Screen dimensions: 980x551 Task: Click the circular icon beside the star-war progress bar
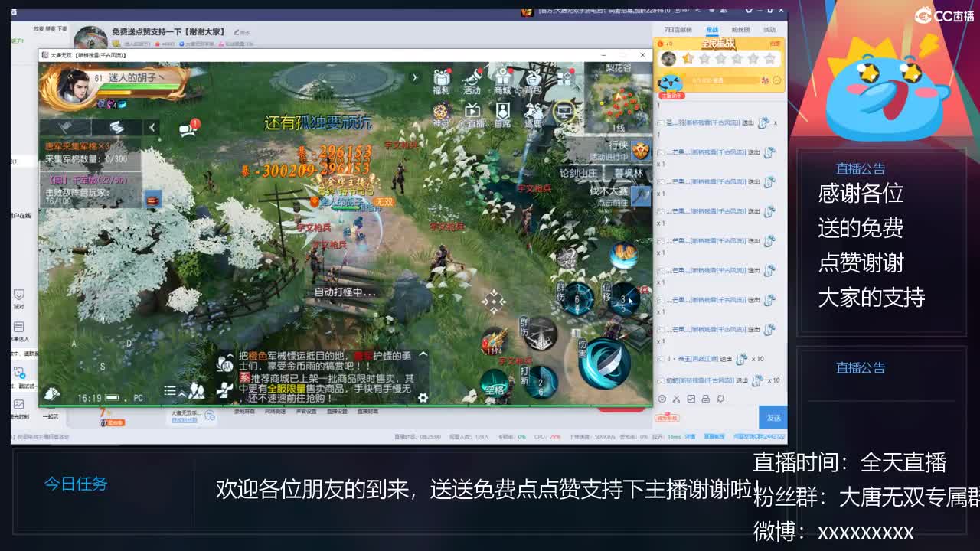coord(777,80)
